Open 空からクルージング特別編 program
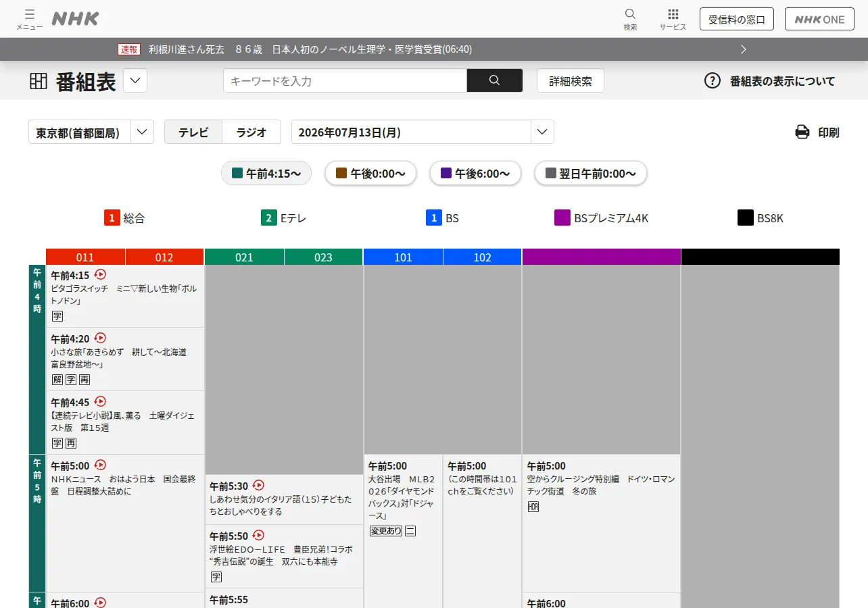Viewport: 868px width, 608px height. [602, 524]
